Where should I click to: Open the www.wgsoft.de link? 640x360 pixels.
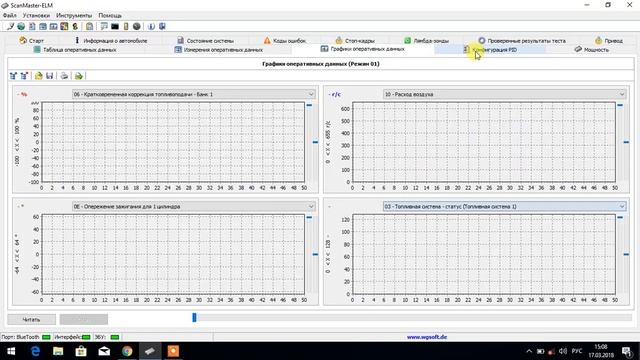tap(427, 337)
